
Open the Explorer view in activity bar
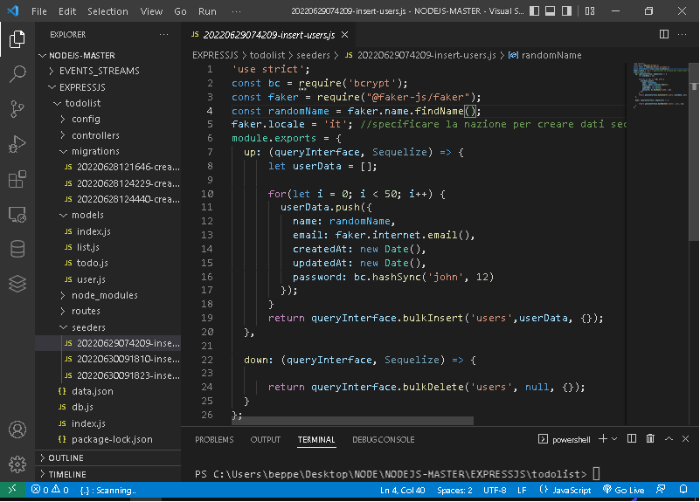[17, 39]
